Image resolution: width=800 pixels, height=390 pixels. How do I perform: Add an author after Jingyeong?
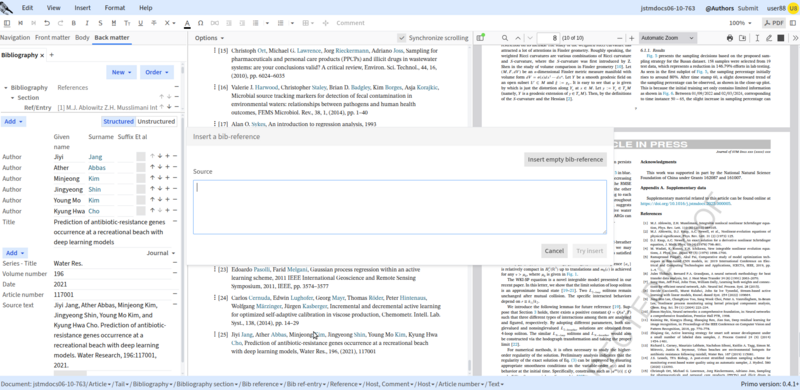click(x=167, y=189)
